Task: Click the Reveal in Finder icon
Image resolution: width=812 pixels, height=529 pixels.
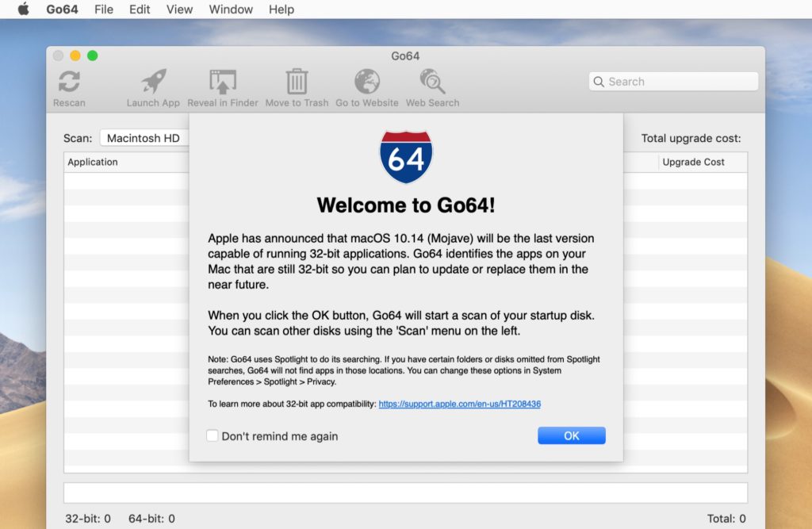Action: tap(223, 82)
